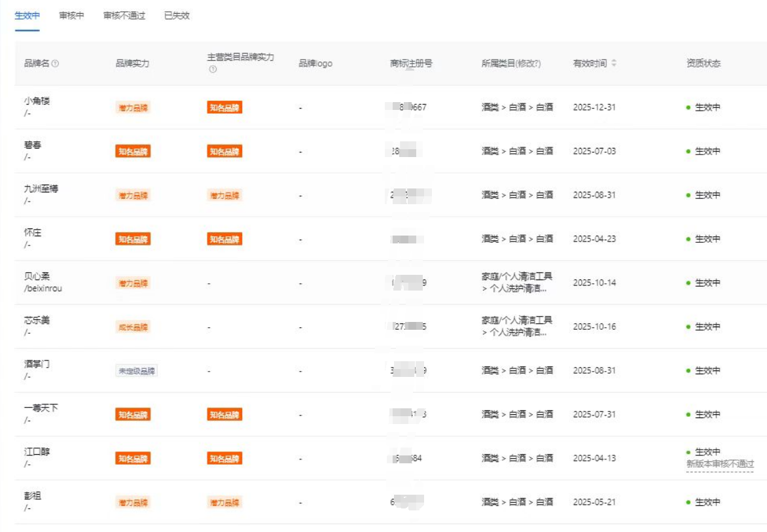Image resolution: width=767 pixels, height=532 pixels.
Task: Click the date 2025-04-23 in 怀庄 row
Action: 594,239
